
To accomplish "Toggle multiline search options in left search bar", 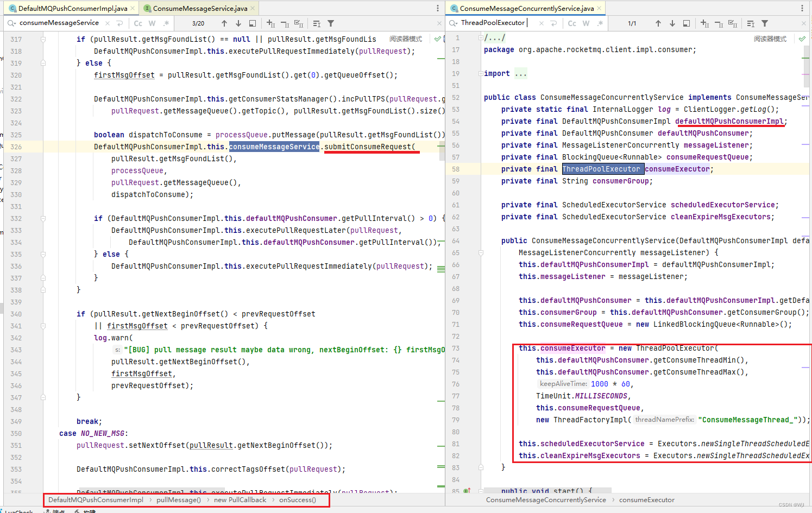I will [x=317, y=23].
